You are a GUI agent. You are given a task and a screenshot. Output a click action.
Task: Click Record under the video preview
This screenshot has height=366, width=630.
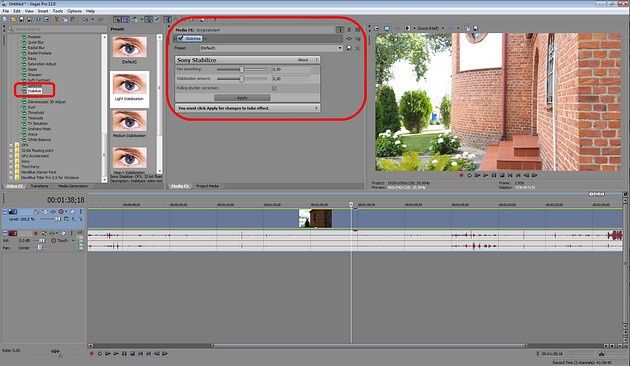coord(461,176)
